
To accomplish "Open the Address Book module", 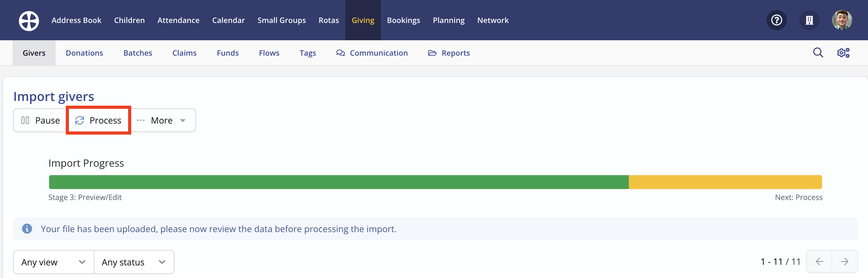I will click(76, 20).
